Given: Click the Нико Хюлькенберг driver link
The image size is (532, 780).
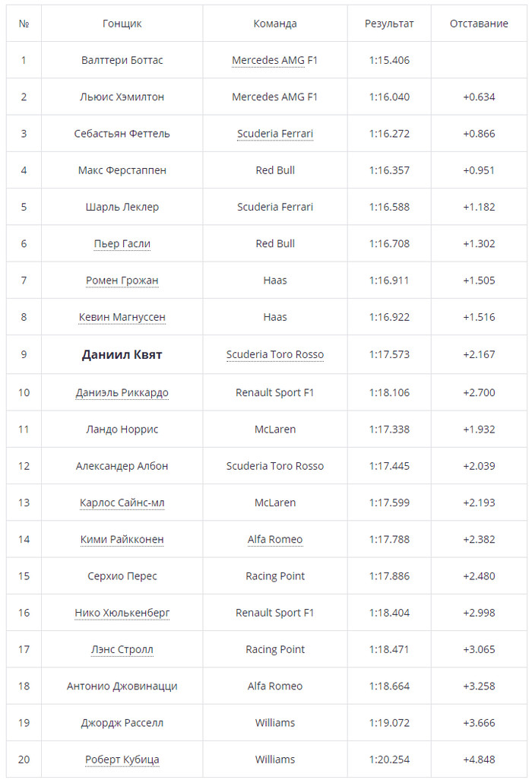Looking at the screenshot, I should click(x=122, y=613).
